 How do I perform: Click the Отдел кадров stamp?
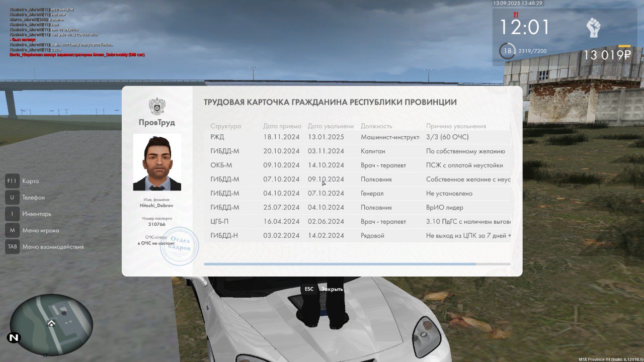point(179,246)
